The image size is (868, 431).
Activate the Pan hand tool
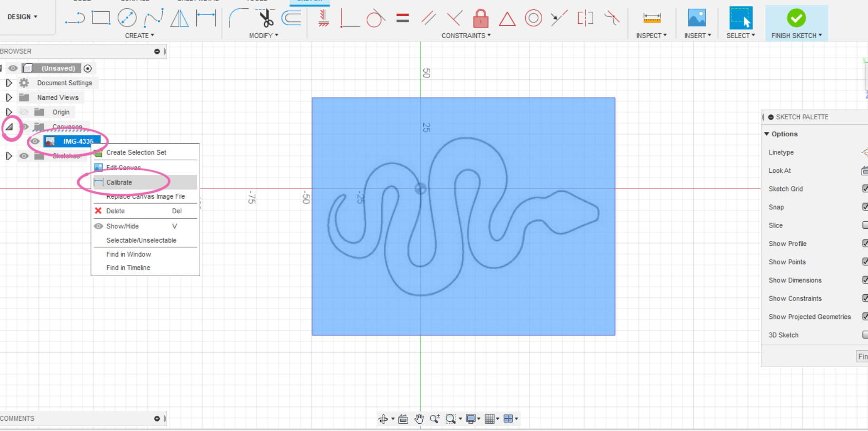pyautogui.click(x=419, y=419)
